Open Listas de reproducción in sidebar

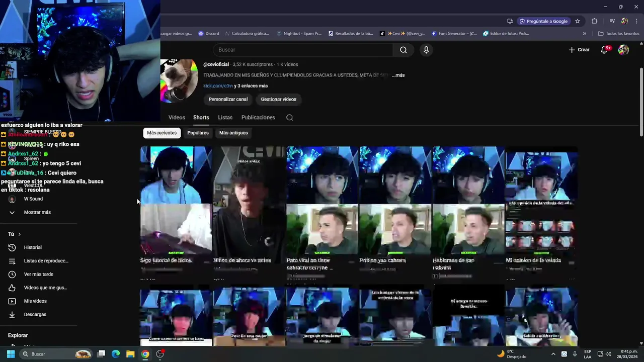46,261
